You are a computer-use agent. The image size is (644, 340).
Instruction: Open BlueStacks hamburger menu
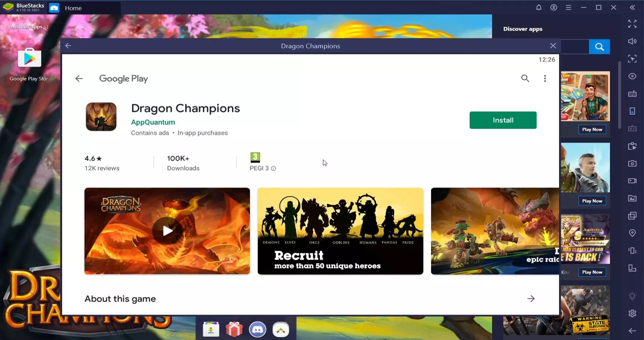[568, 7]
